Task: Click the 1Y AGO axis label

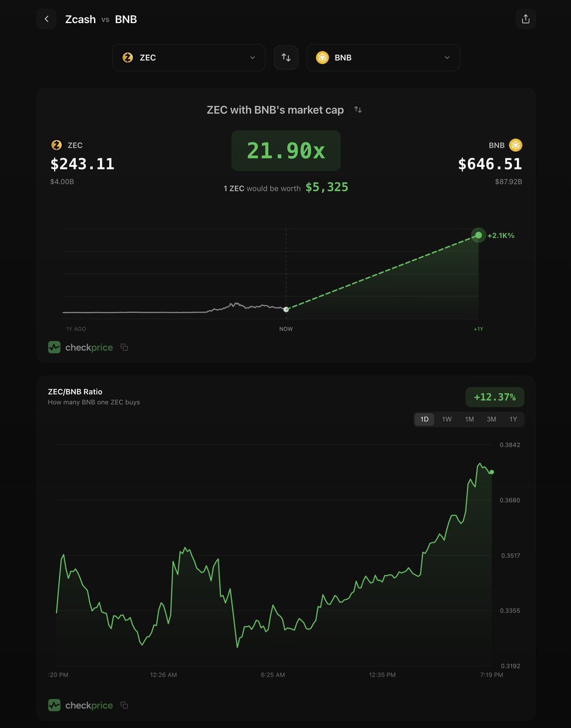Action: [76, 329]
